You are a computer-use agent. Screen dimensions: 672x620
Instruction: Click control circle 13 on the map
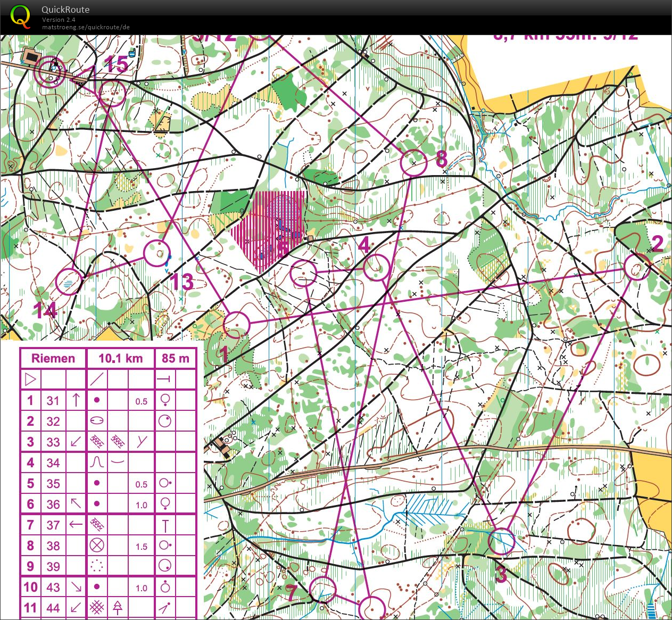click(x=157, y=253)
